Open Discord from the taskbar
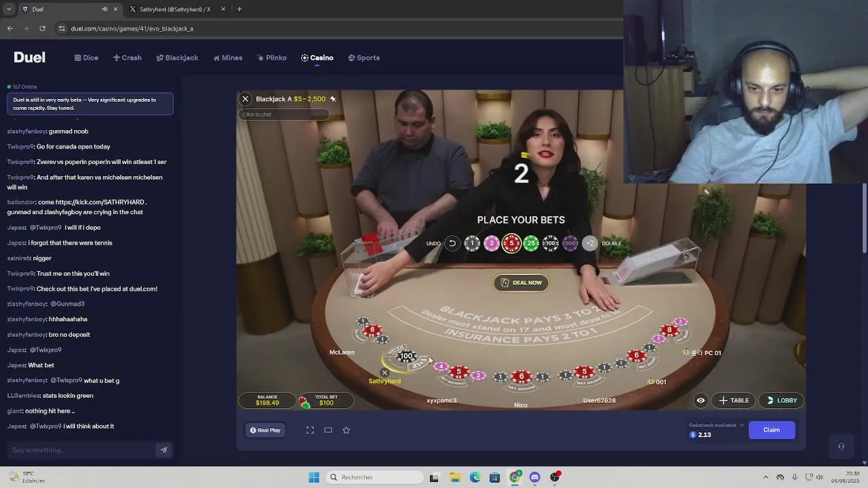The width and height of the screenshot is (868, 488). tap(535, 477)
